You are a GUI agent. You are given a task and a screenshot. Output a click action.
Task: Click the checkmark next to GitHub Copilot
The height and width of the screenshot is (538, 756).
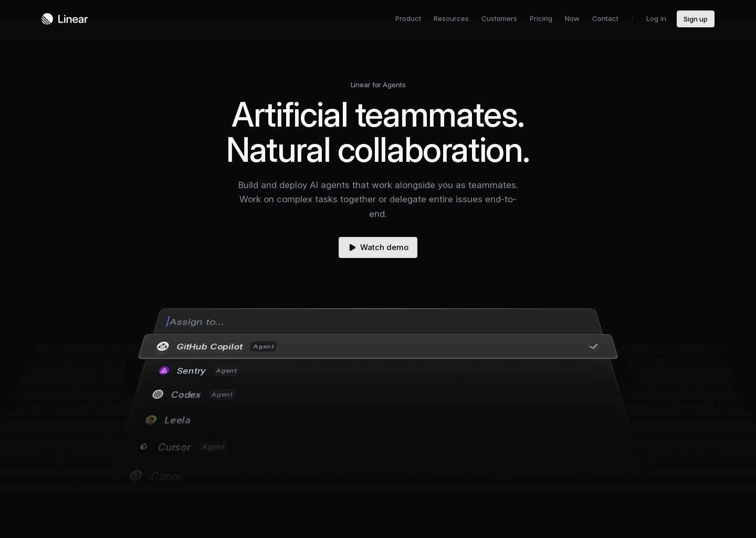click(593, 346)
